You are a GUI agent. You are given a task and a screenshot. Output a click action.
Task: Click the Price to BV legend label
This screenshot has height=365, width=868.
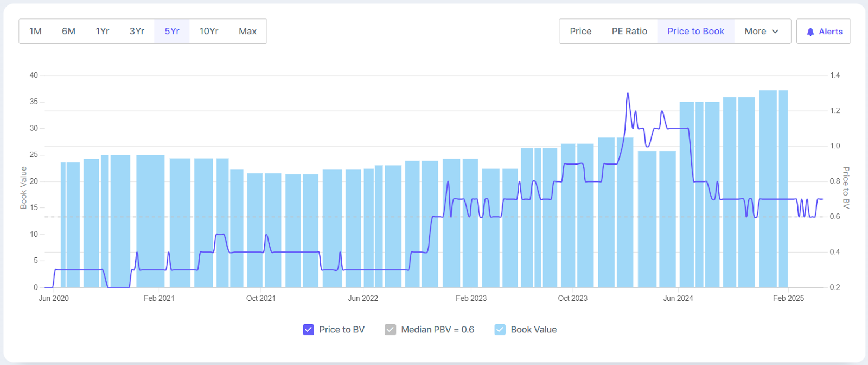(342, 330)
